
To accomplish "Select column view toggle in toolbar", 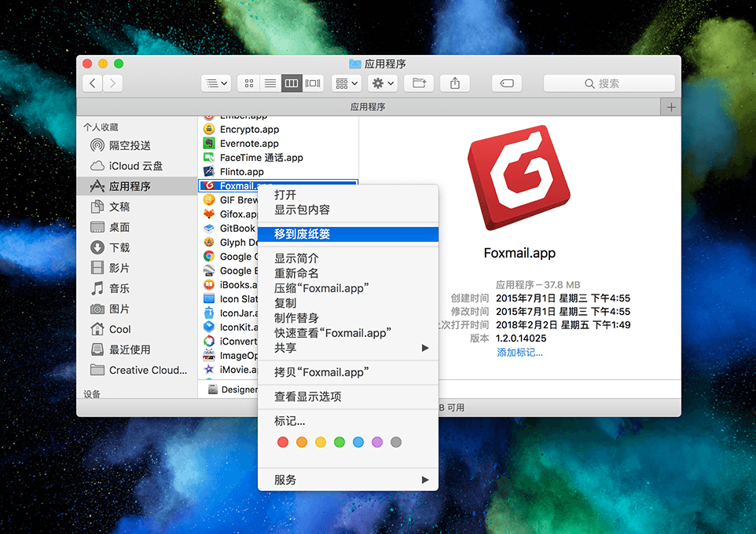I will [292, 83].
